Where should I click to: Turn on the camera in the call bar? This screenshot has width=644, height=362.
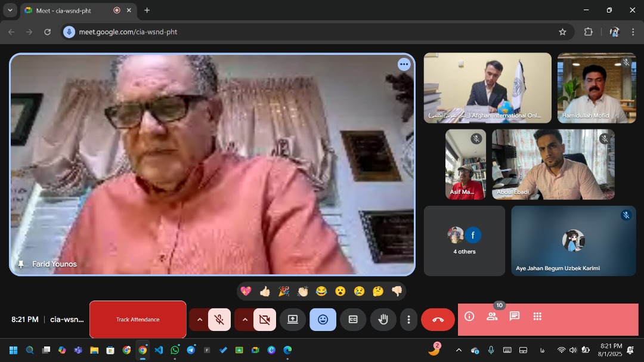coord(264,320)
